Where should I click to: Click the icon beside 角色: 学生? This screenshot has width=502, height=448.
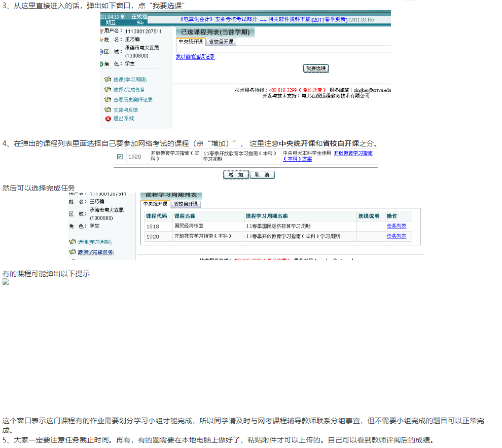pos(101,63)
